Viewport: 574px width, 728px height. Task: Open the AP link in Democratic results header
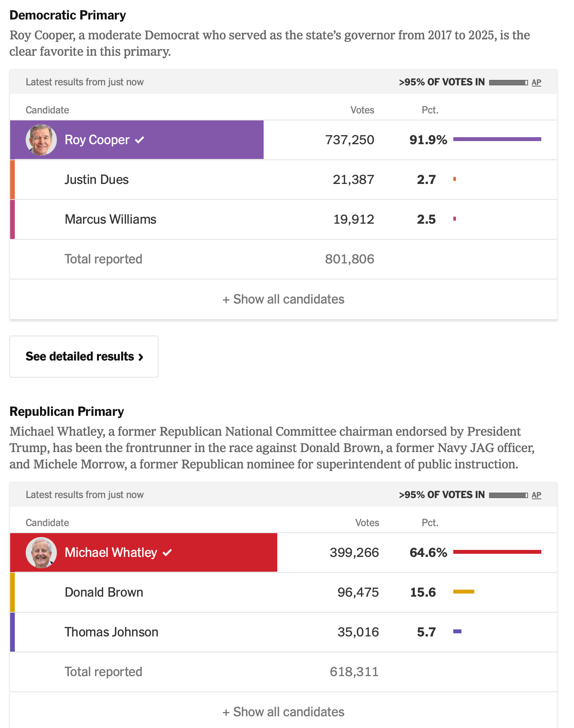point(536,82)
